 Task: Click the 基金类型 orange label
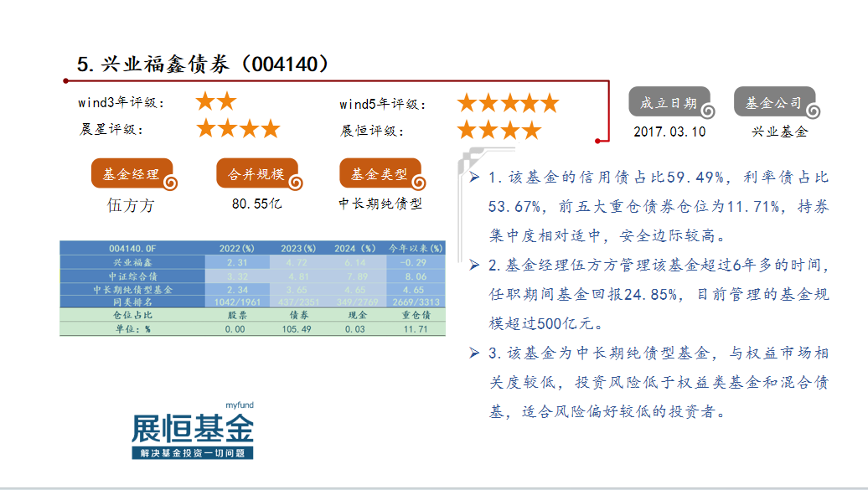click(x=378, y=174)
